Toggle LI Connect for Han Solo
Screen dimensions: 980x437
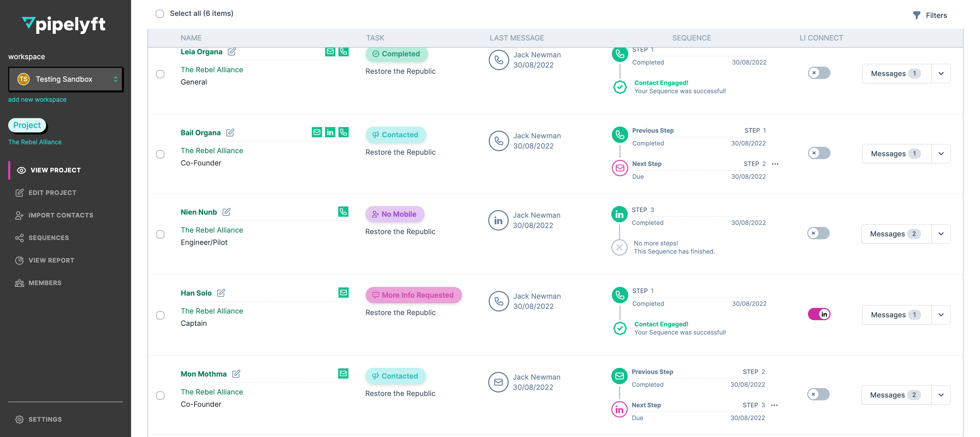click(x=819, y=314)
